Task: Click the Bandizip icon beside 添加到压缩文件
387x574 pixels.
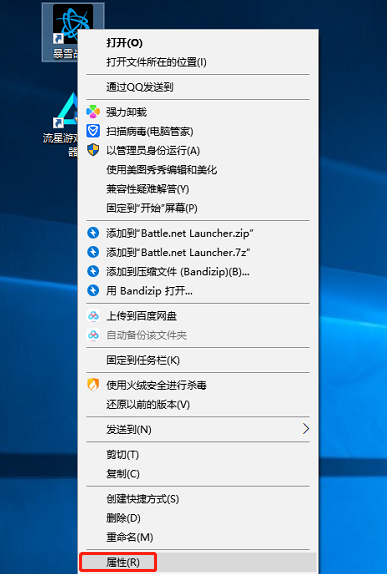Action: (x=93, y=272)
